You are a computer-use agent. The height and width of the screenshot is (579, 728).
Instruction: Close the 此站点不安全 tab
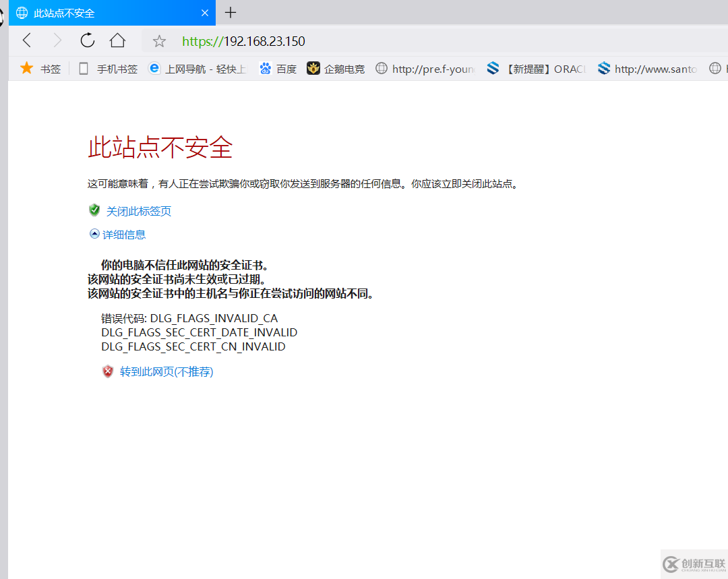205,13
